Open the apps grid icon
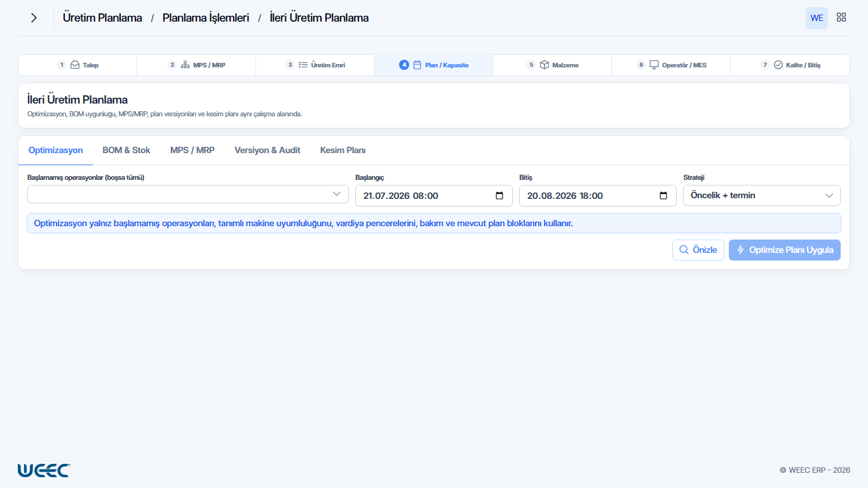The height and width of the screenshot is (488, 868). 841,18
